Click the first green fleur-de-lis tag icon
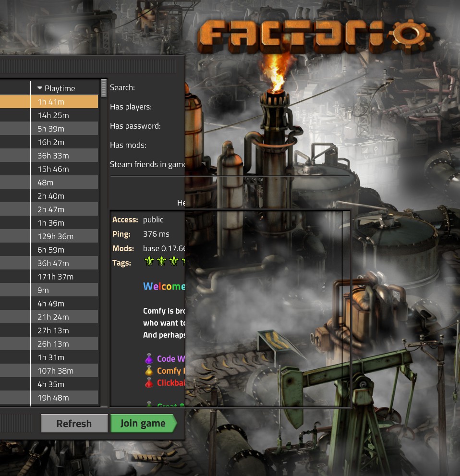 pos(149,261)
